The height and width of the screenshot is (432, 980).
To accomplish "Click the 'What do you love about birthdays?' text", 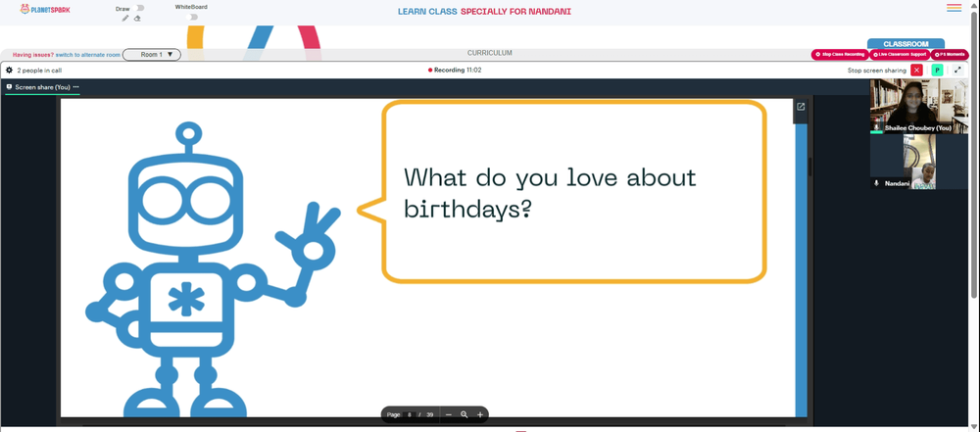I will pyautogui.click(x=550, y=192).
